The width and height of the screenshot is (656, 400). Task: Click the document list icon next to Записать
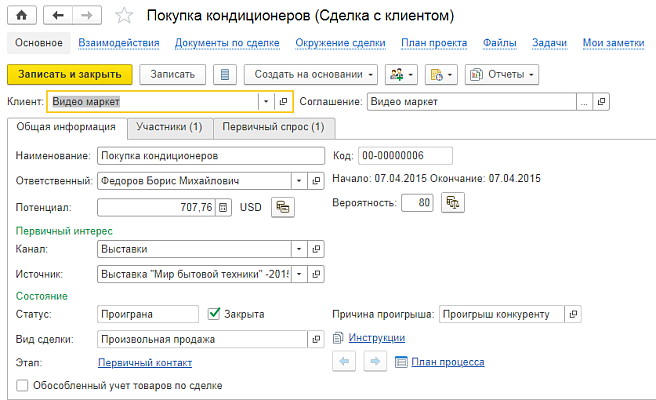pyautogui.click(x=225, y=75)
